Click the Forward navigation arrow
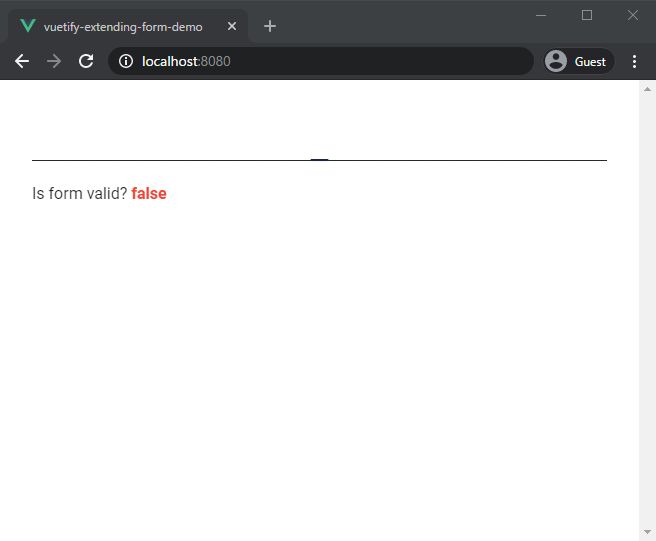Image resolution: width=656 pixels, height=541 pixels. point(54,61)
